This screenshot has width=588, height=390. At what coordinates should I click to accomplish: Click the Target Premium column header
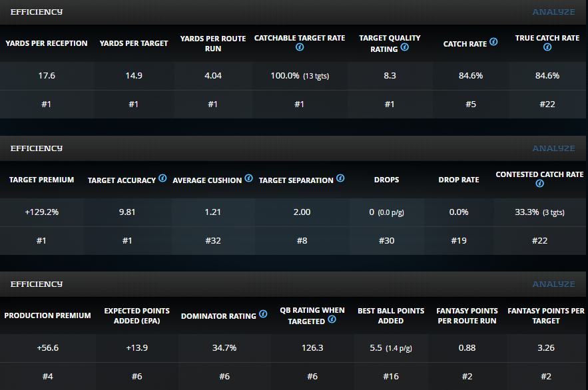pyautogui.click(x=41, y=180)
